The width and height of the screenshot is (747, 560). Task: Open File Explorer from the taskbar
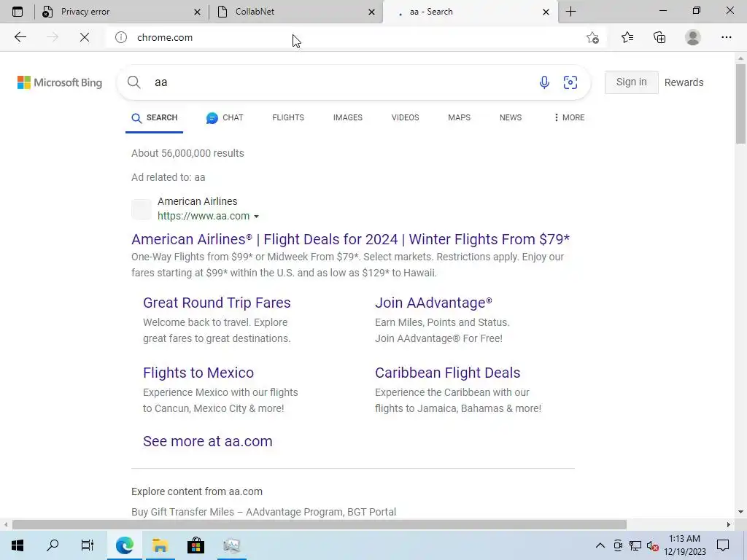click(160, 545)
